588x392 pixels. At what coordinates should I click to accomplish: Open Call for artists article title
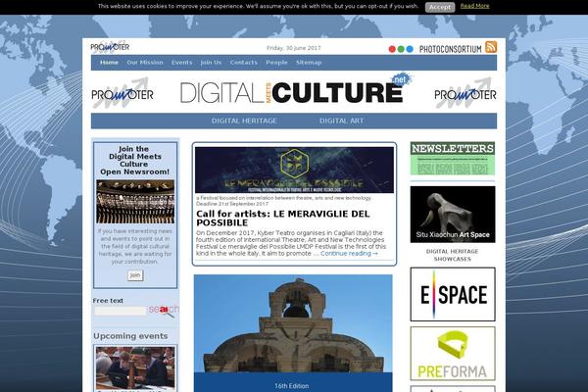[283, 219]
